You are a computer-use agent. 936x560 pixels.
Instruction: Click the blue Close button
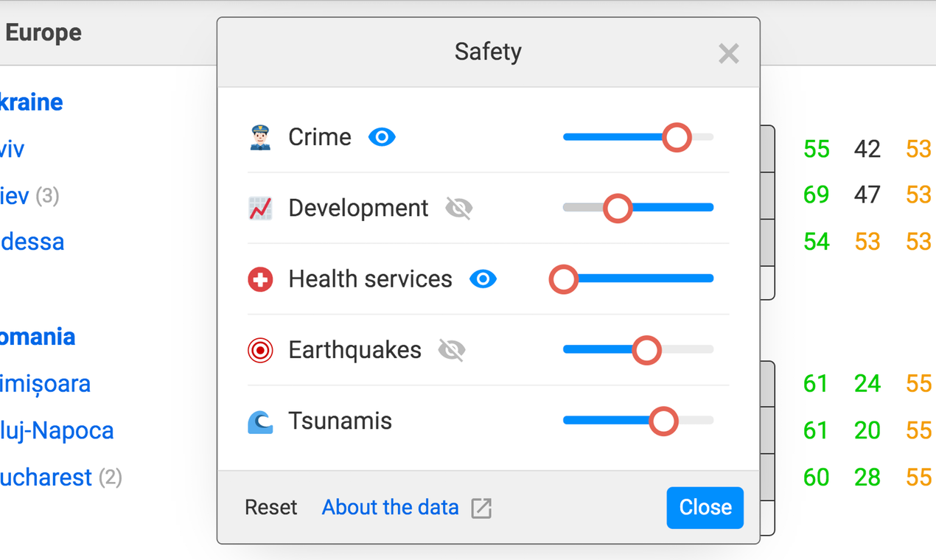[705, 508]
